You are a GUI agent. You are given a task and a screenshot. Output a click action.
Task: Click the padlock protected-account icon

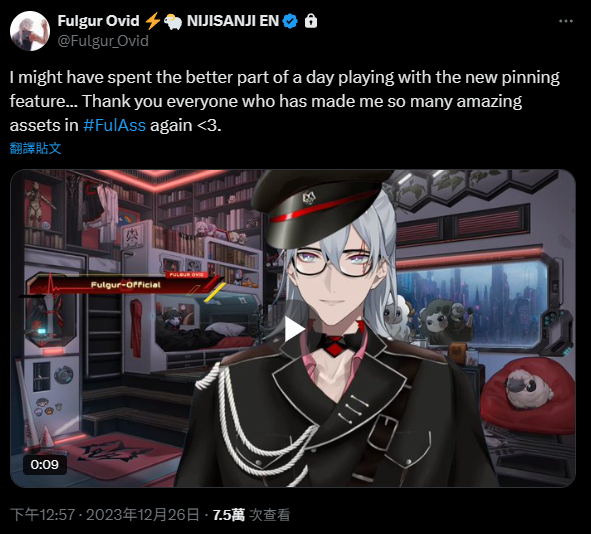tap(311, 21)
